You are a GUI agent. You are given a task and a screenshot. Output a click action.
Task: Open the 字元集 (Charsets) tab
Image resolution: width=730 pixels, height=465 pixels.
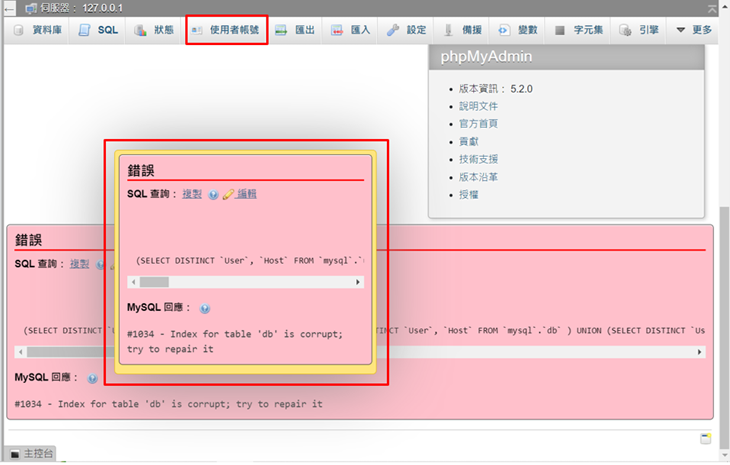579,30
